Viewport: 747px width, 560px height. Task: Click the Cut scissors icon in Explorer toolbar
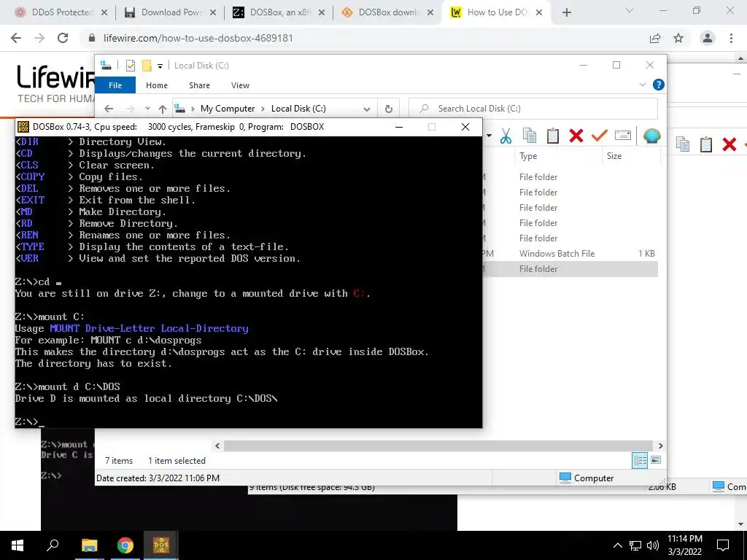tap(506, 136)
